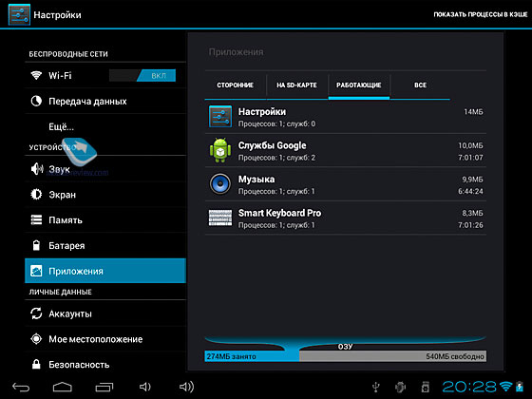Tap the Back navigation button

(21, 387)
